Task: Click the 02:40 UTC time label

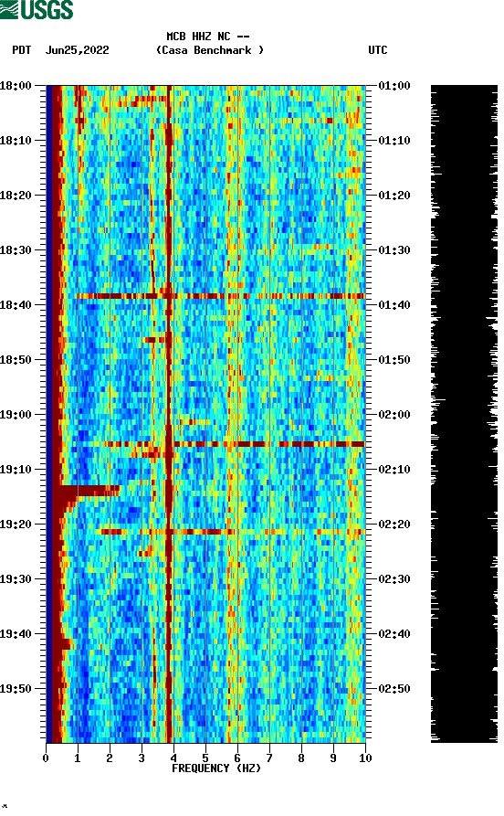Action: click(x=394, y=634)
